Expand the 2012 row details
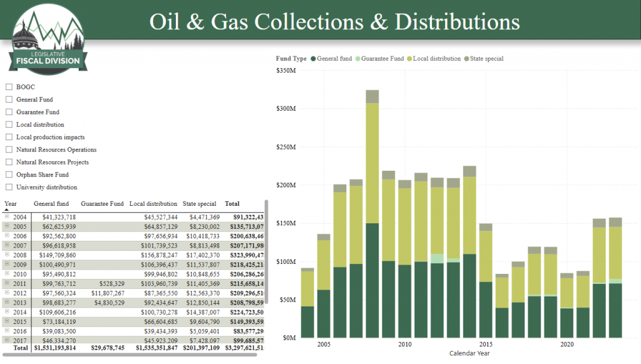 pos(8,293)
